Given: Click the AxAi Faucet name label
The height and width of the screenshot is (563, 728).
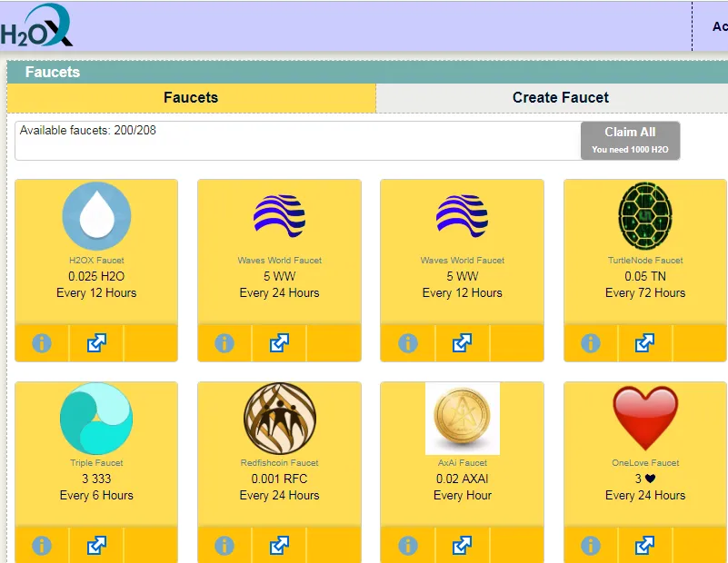Looking at the screenshot, I should (463, 462).
